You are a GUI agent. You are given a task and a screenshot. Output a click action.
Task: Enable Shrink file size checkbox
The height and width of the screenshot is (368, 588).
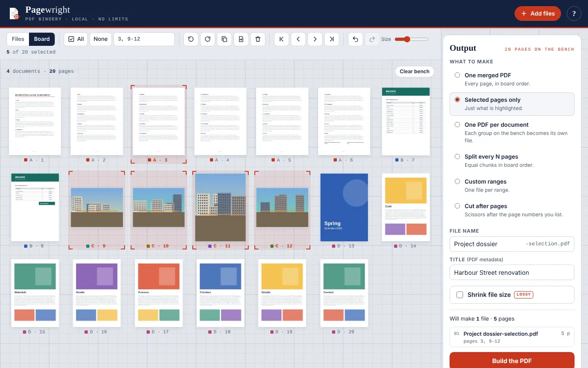pyautogui.click(x=460, y=295)
